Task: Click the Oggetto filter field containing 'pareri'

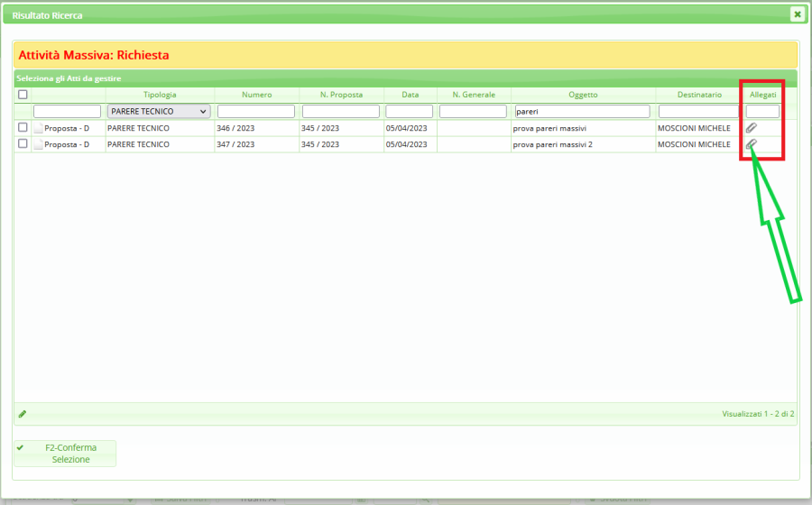Action: pos(582,112)
